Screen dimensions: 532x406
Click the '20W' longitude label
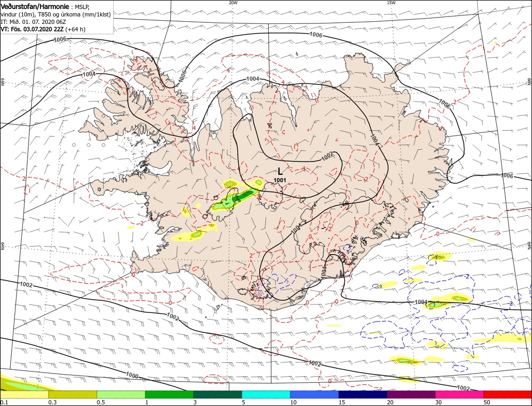(233, 3)
